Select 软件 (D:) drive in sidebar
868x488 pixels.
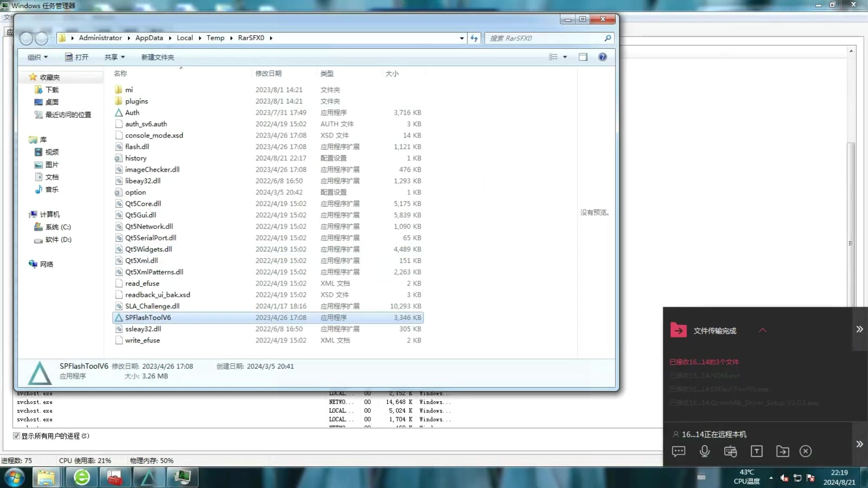coord(53,239)
